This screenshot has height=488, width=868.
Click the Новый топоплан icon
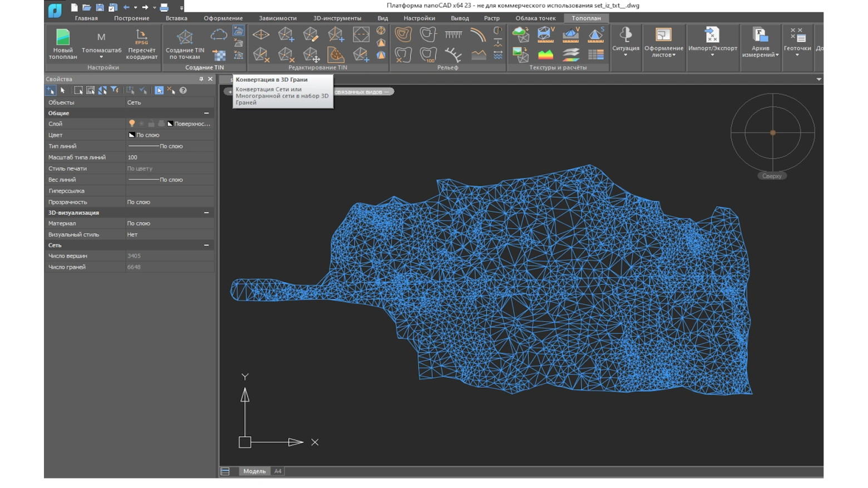coord(63,38)
